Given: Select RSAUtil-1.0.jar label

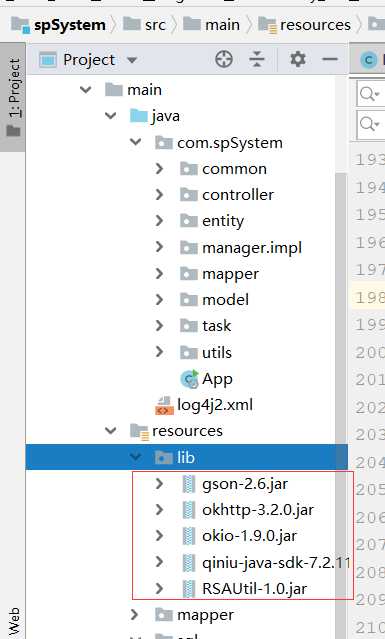Looking at the screenshot, I should (255, 588).
